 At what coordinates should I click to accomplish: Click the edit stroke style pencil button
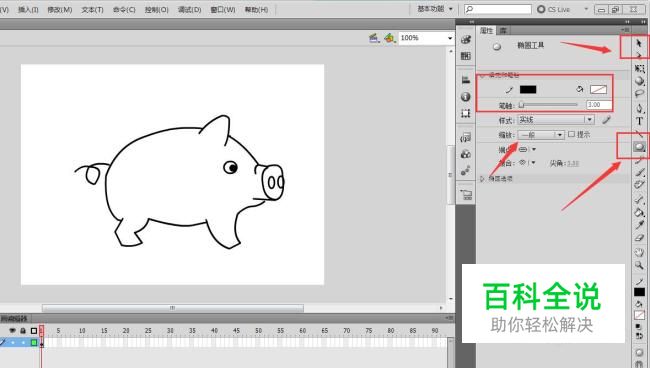click(606, 120)
